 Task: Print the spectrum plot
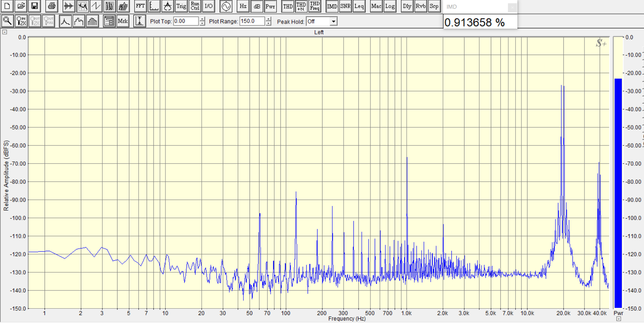pyautogui.click(x=52, y=6)
